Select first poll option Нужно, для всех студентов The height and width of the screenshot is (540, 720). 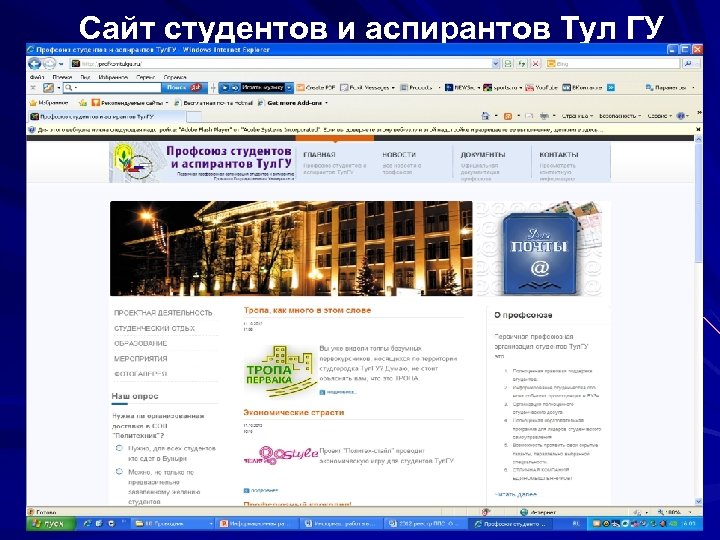(x=119, y=448)
